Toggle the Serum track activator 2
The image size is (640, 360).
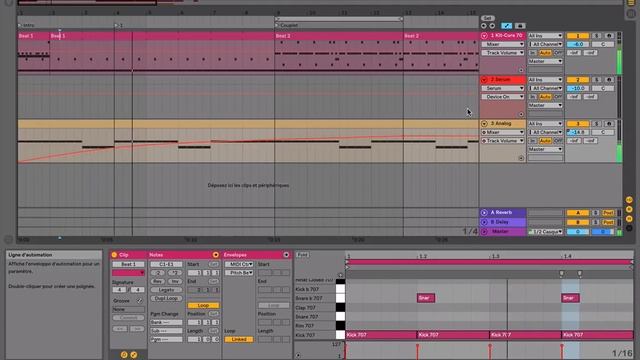pyautogui.click(x=578, y=80)
